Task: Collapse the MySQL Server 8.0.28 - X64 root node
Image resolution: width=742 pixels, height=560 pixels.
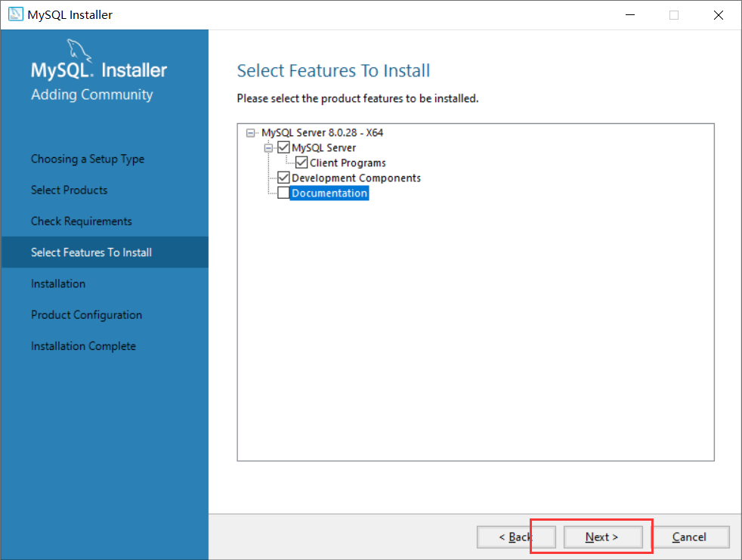Action: click(x=251, y=133)
